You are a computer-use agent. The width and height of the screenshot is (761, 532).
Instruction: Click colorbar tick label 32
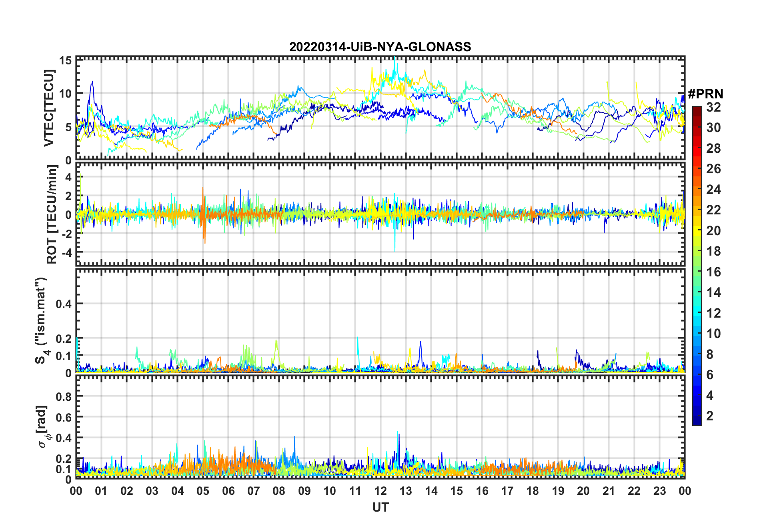pyautogui.click(x=713, y=107)
